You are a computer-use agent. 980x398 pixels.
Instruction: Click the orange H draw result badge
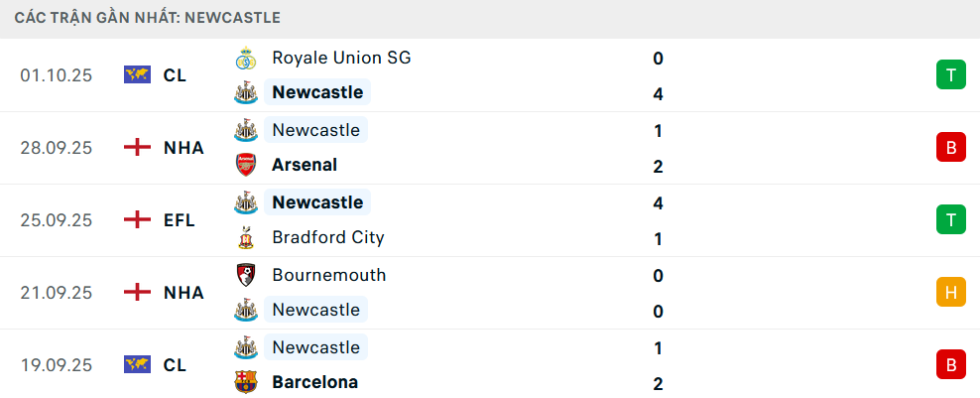(x=950, y=292)
